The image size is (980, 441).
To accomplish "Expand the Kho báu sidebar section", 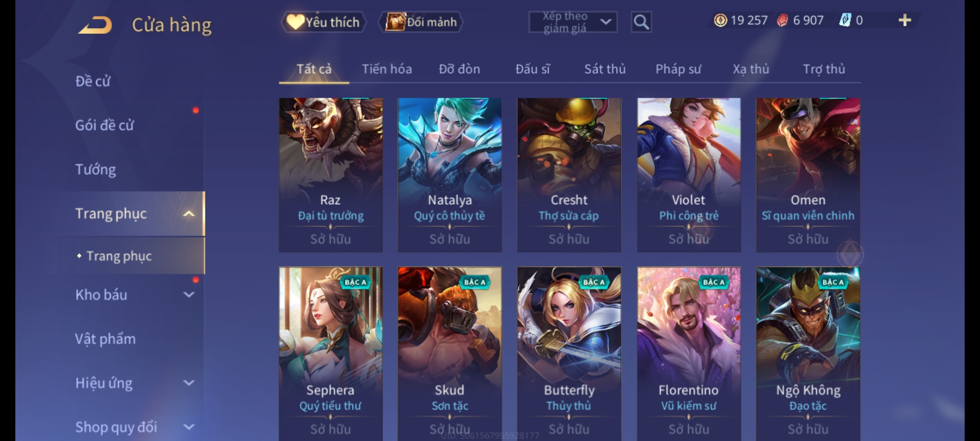I will (x=189, y=294).
